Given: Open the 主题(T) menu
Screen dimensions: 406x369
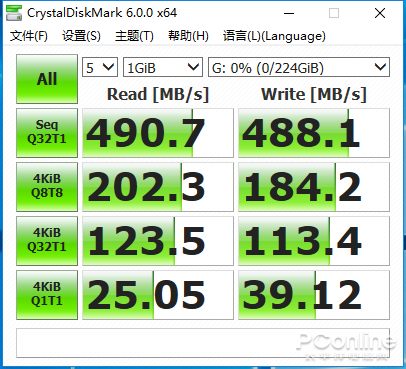Looking at the screenshot, I should [134, 36].
